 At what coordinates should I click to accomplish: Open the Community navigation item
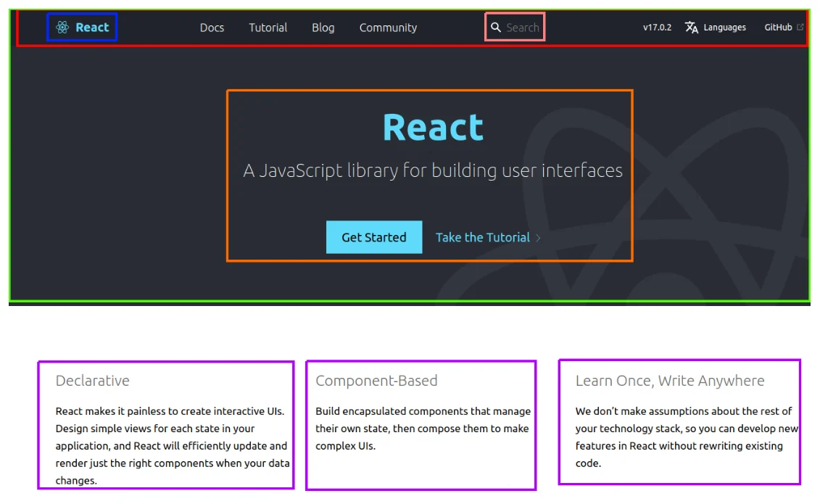coord(388,28)
